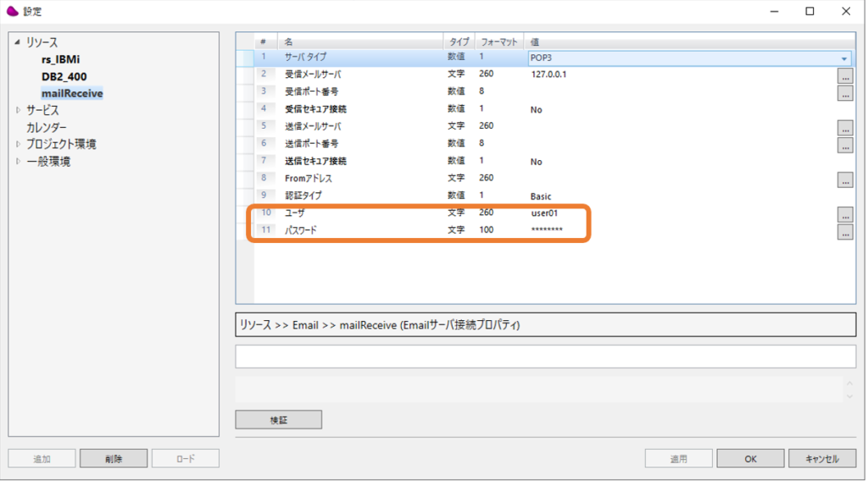This screenshot has width=868, height=481.
Task: Select DB2_400 resource in tree
Action: point(64,76)
